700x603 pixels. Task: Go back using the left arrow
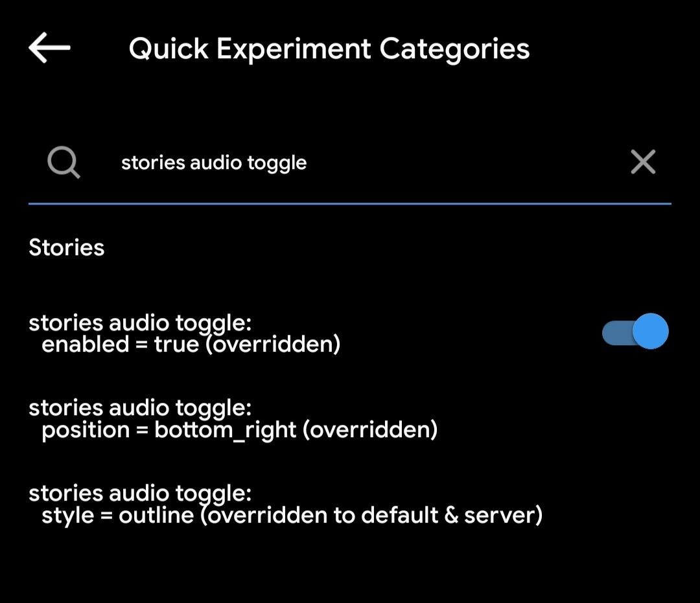coord(49,49)
